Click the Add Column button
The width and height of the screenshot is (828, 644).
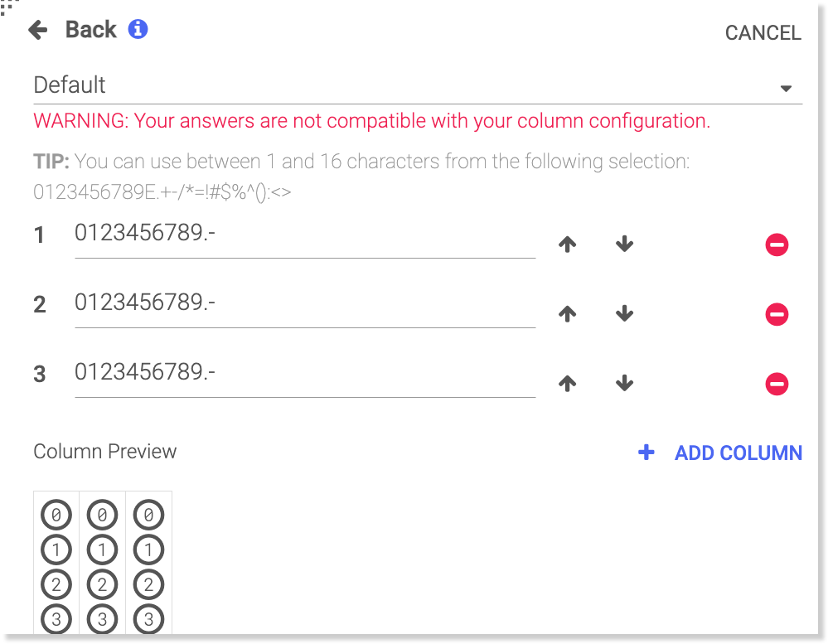point(720,453)
